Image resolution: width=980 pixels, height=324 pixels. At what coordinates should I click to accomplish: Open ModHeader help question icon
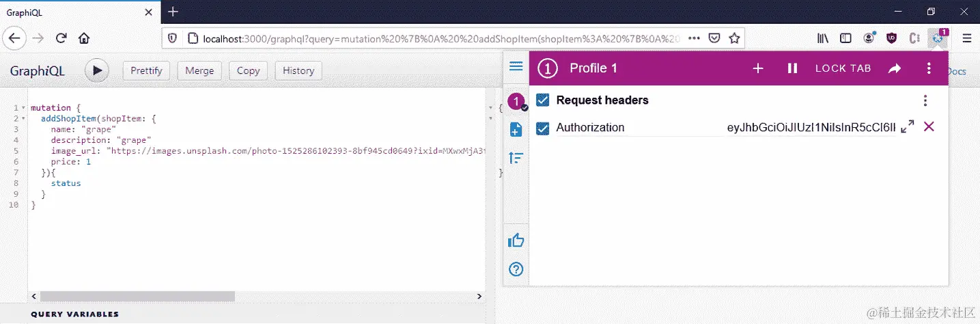pyautogui.click(x=516, y=269)
